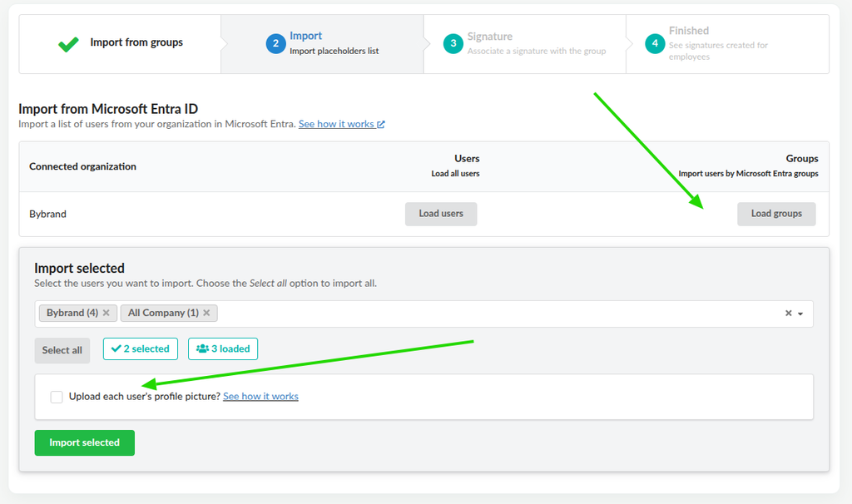Click the external link icon beside See how it works
Image resolution: width=852 pixels, height=504 pixels.
tap(381, 125)
